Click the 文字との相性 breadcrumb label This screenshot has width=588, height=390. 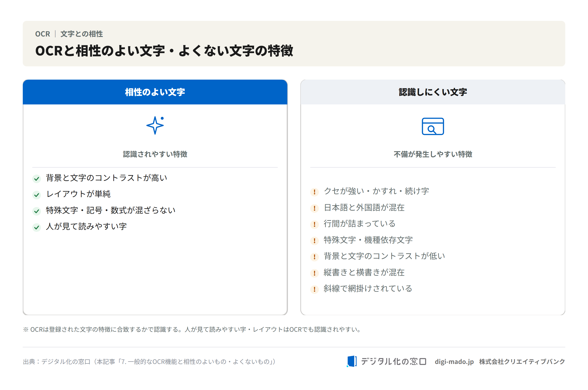click(82, 34)
